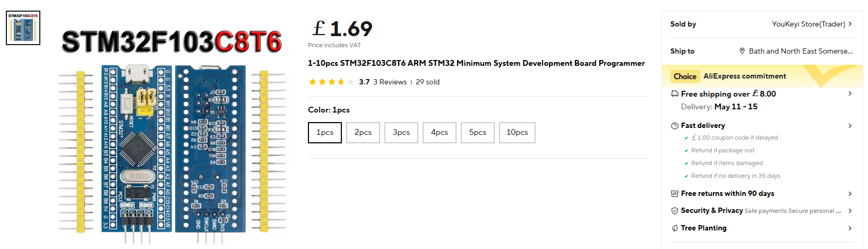Choose the 4pcs option
868x249 pixels.
[x=440, y=133]
